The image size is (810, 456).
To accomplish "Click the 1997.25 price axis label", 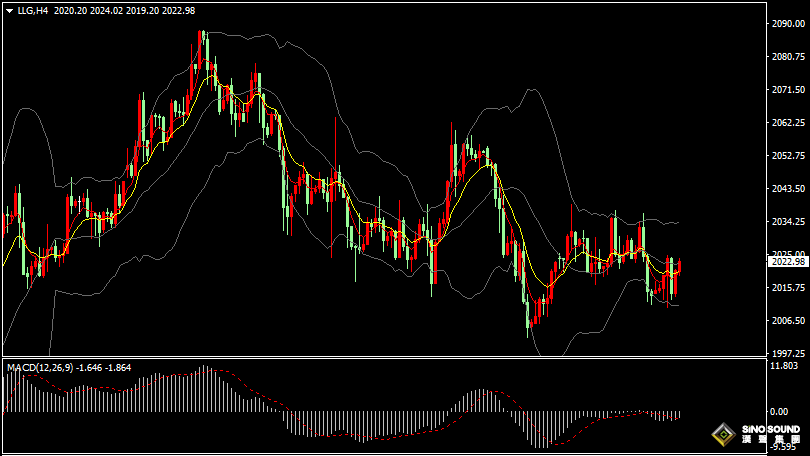I will pos(788,354).
